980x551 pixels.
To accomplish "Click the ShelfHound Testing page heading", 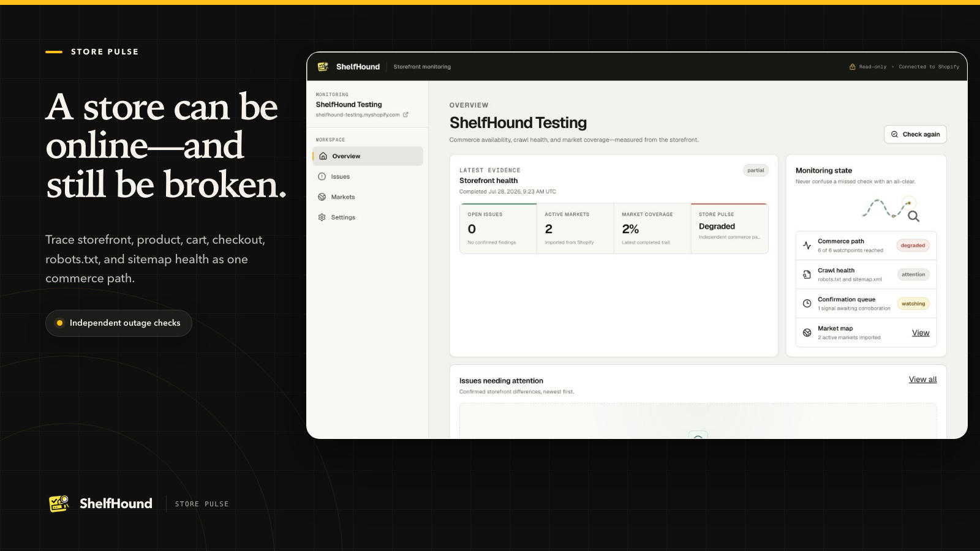I will click(518, 123).
